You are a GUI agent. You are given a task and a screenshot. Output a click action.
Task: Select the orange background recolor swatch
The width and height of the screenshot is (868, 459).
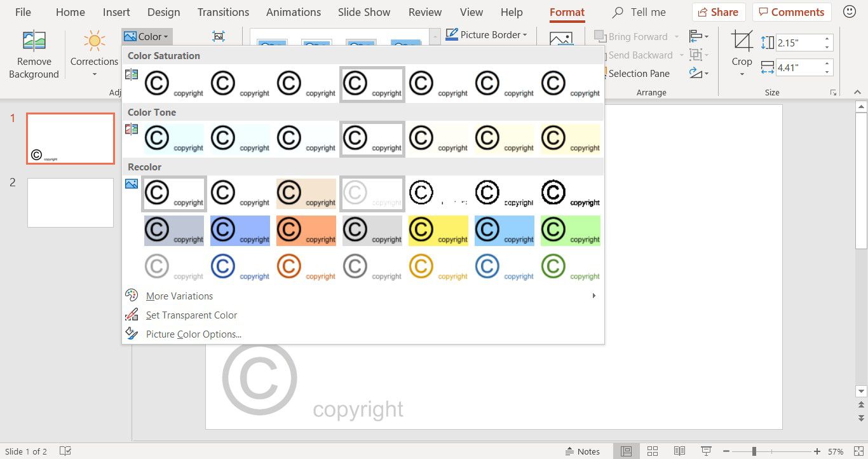[306, 231]
